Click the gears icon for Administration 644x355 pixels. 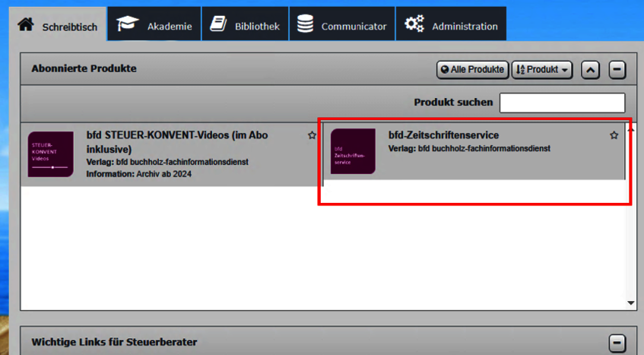pyautogui.click(x=414, y=24)
